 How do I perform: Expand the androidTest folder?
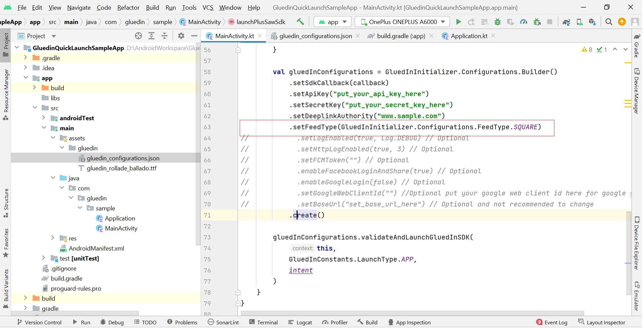tap(43, 118)
